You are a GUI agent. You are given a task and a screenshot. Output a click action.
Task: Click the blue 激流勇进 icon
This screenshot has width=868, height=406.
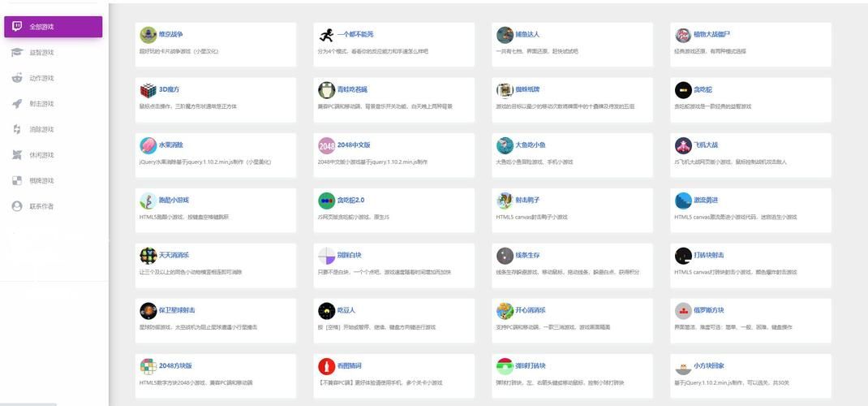tap(683, 201)
